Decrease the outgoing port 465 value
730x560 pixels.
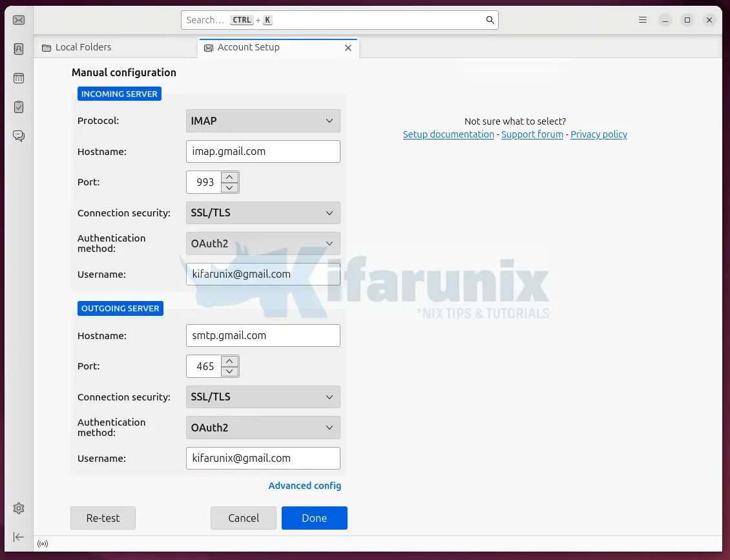tap(230, 371)
